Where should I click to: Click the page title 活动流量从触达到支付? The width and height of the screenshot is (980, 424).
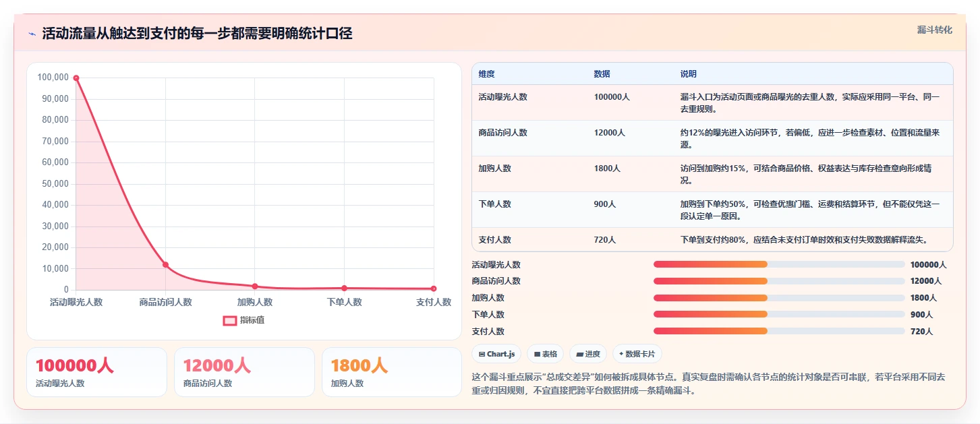coord(197,34)
